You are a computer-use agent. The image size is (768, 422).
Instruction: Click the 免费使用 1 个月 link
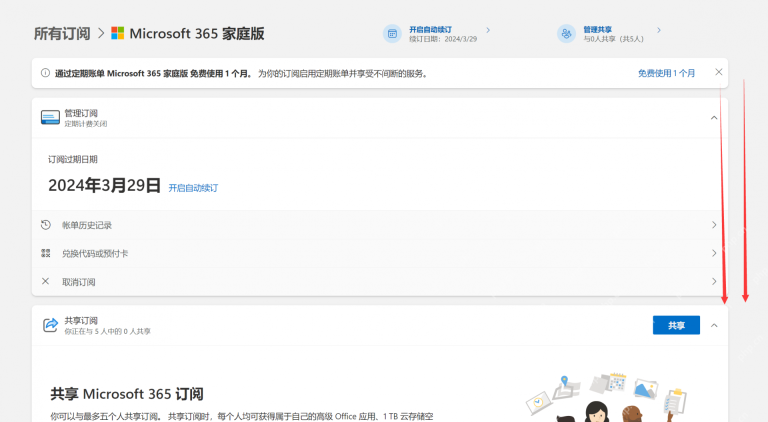tap(666, 73)
